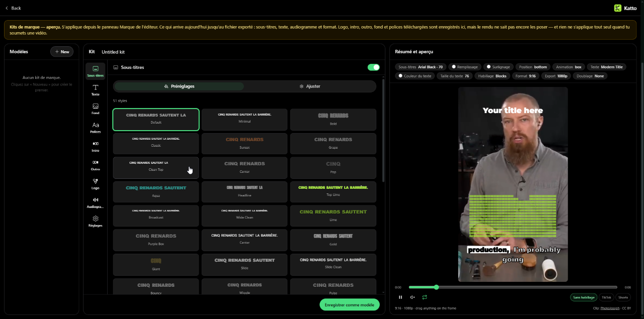Viewport: 644px width, 319px height.
Task: Click the Katto logo icon
Action: pos(617,8)
